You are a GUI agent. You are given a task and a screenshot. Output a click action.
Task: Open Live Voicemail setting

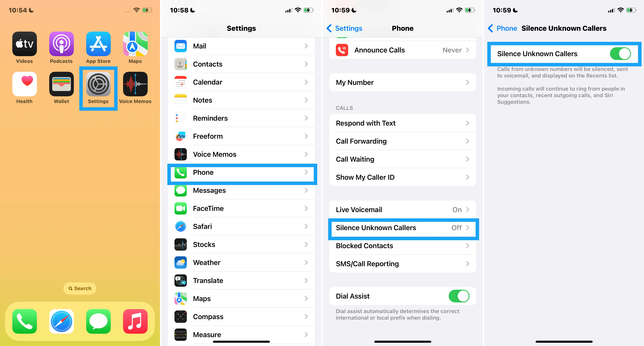coord(402,209)
